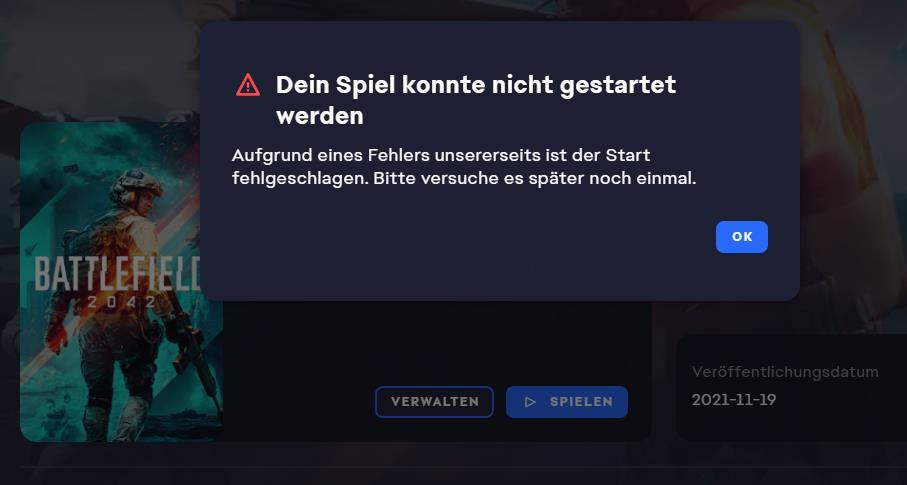
Task: Click the soldier's red glove on cover
Action: click(x=57, y=337)
